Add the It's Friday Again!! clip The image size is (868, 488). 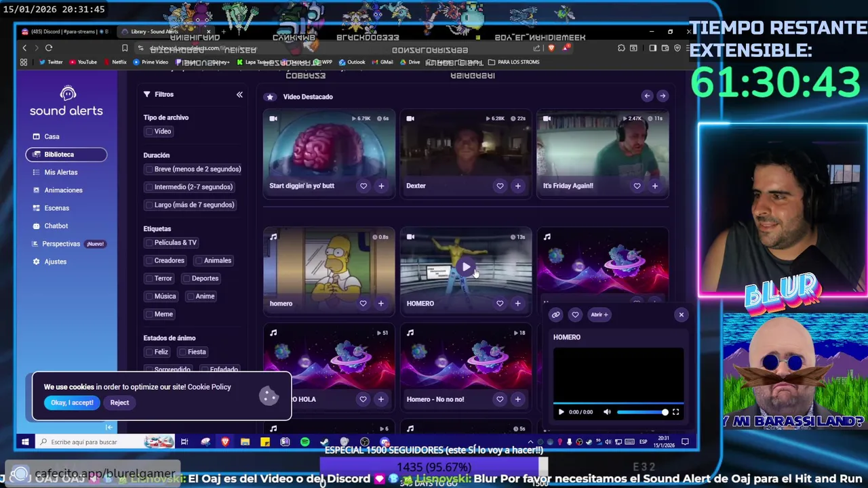click(654, 186)
